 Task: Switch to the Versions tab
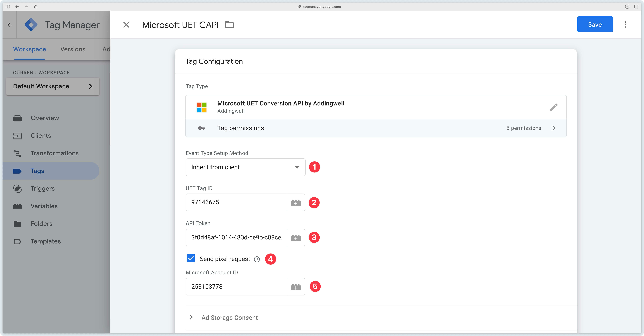coord(73,49)
